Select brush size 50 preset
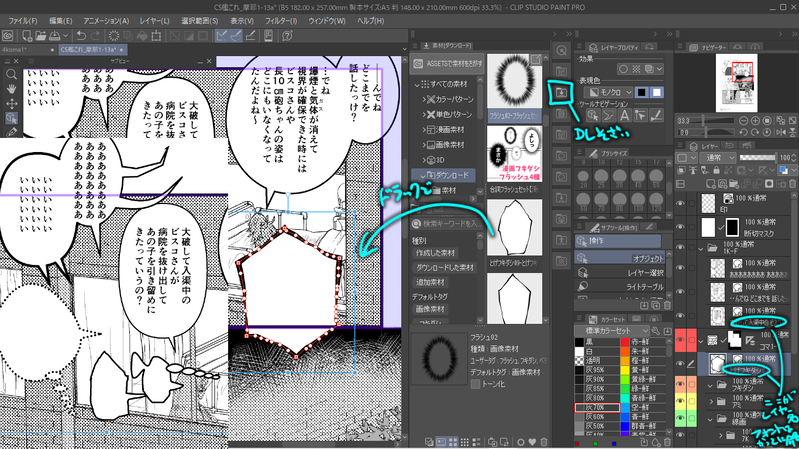Screen dimensions: 799x449 [x=656, y=178]
